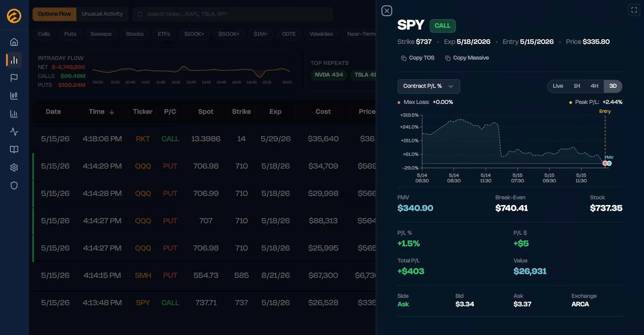Open the activity pulse sidebar icon
Screen dimensions: 644x335
(14, 131)
